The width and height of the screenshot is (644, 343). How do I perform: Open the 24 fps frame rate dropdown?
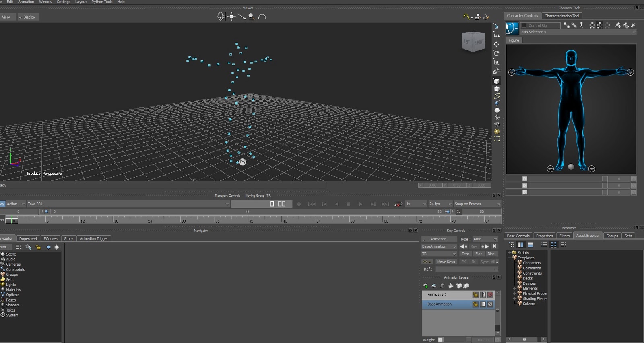[440, 204]
